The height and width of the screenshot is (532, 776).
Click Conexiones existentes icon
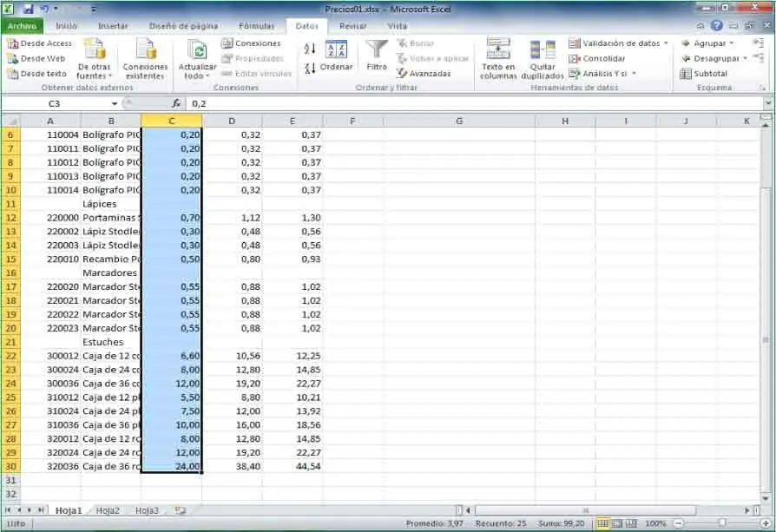pos(145,58)
